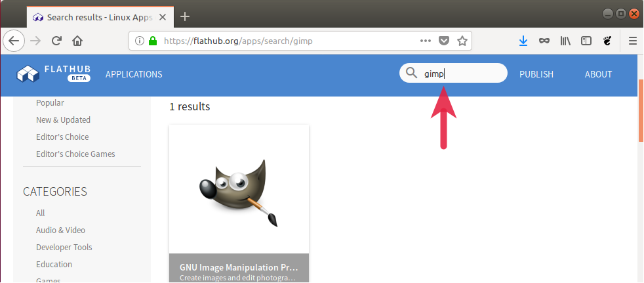Open the Library icon in toolbar
644x283 pixels.
(565, 41)
